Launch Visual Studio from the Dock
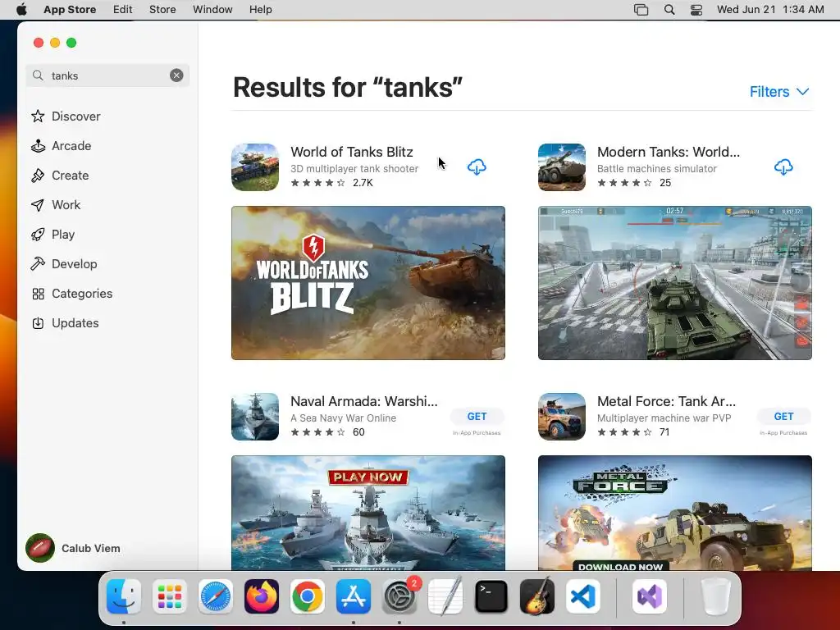This screenshot has height=630, width=840. (x=650, y=596)
